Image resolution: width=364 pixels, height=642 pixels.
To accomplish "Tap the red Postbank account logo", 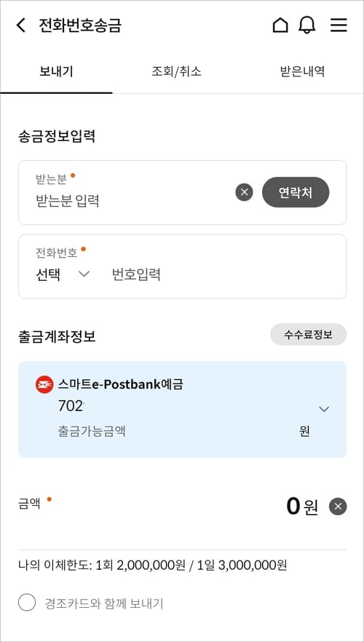I will click(x=44, y=384).
